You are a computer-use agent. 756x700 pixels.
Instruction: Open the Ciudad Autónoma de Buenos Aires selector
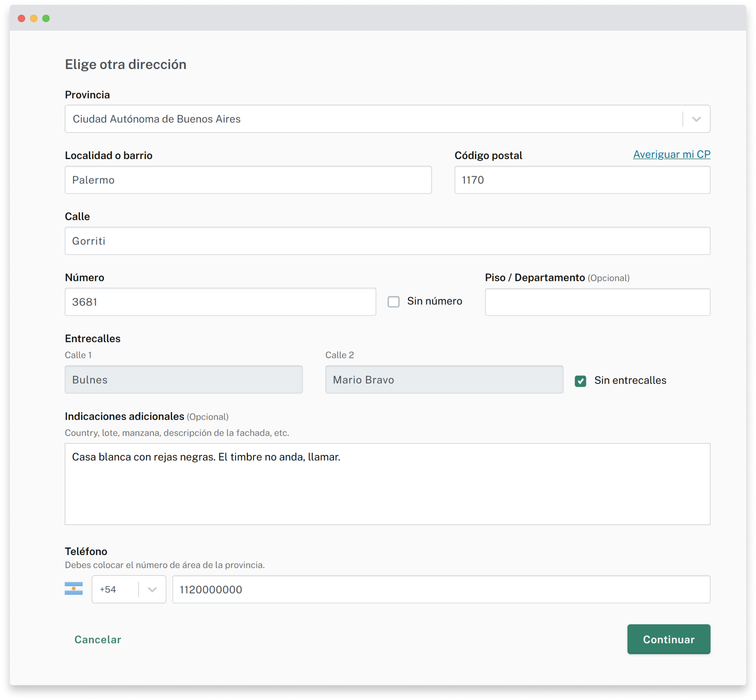[373, 119]
